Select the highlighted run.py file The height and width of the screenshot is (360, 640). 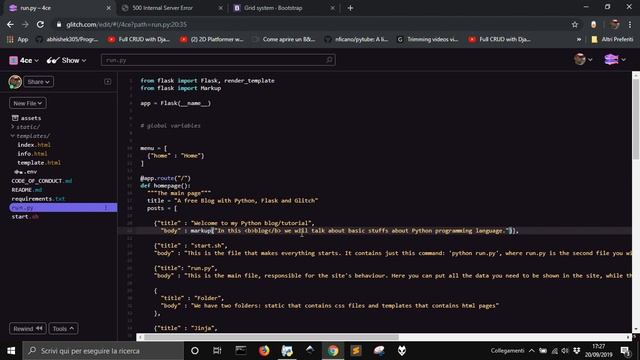click(63, 208)
